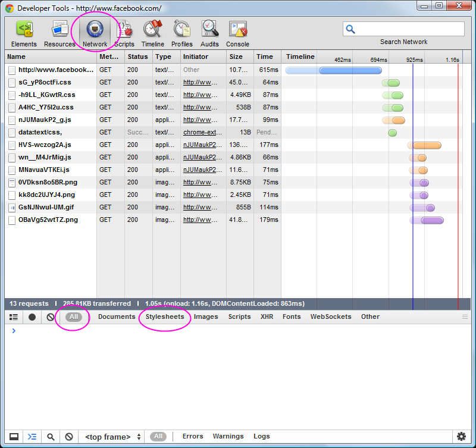Image resolution: width=476 pixels, height=448 pixels.
Task: Sort by Name column header
Action: 51,57
